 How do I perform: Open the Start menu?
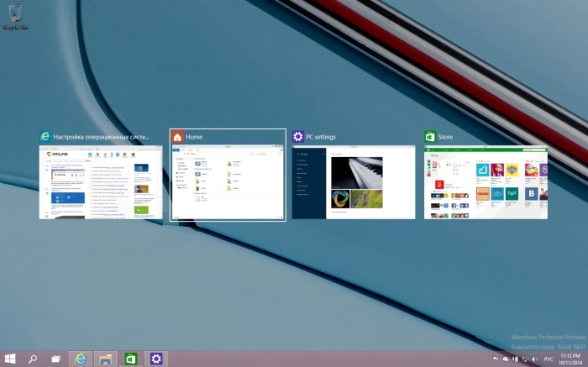coord(10,359)
